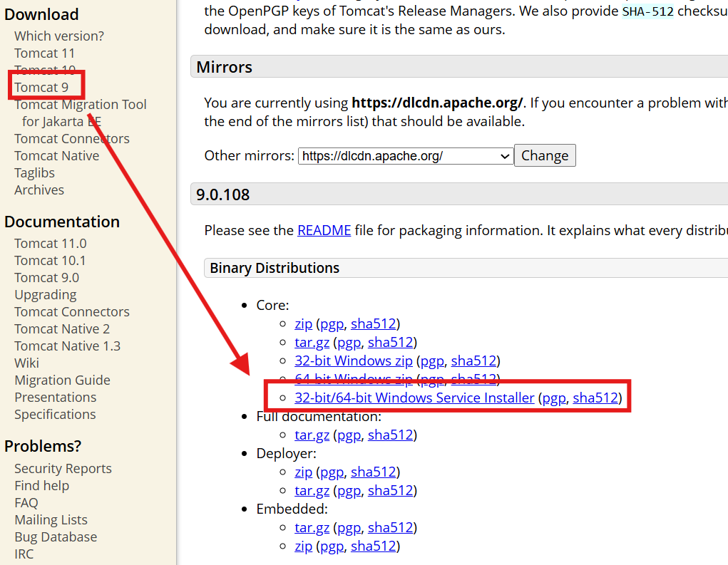
Task: Open the Specifications link
Action: (55, 415)
